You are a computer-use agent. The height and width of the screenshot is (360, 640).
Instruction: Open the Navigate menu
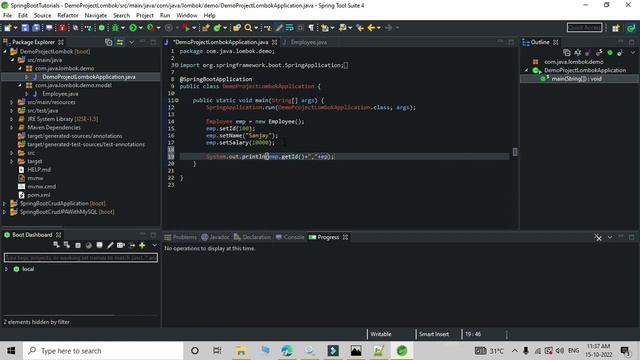tap(96, 16)
